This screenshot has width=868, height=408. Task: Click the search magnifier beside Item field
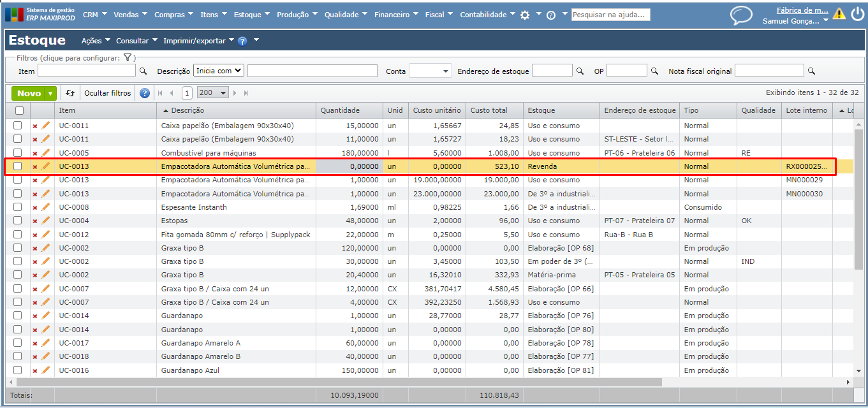pyautogui.click(x=143, y=71)
